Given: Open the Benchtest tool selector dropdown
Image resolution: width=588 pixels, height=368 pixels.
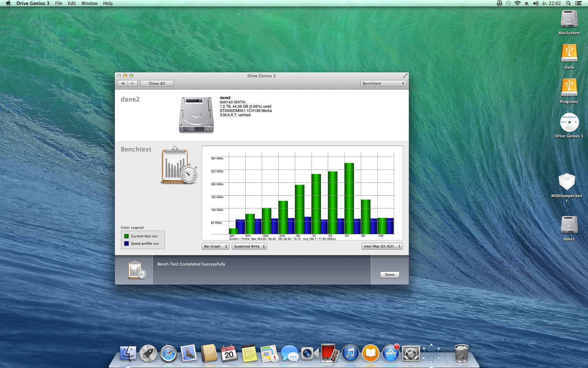Looking at the screenshot, I should coord(383,83).
